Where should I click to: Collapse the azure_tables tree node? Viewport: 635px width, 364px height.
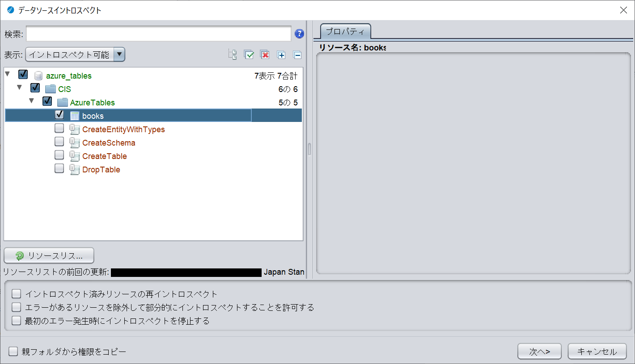click(x=7, y=74)
